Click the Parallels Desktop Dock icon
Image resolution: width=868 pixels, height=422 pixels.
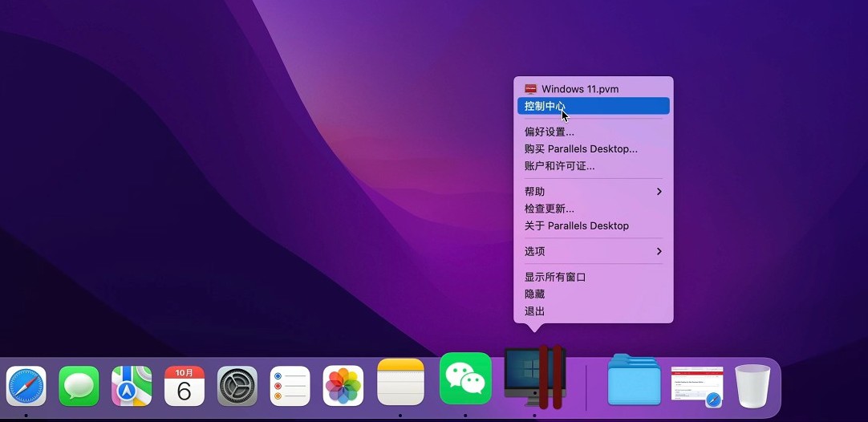tap(535, 377)
